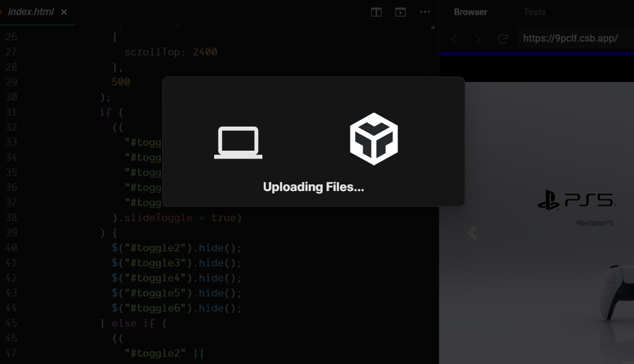Click the scrollTop value 2400 in code
Screen dimensions: 634x364
(x=205, y=52)
